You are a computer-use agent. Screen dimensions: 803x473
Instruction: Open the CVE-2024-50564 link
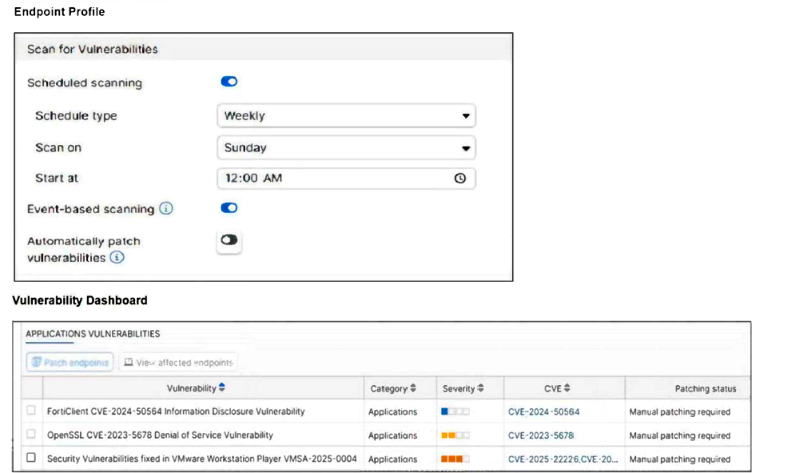(x=543, y=412)
